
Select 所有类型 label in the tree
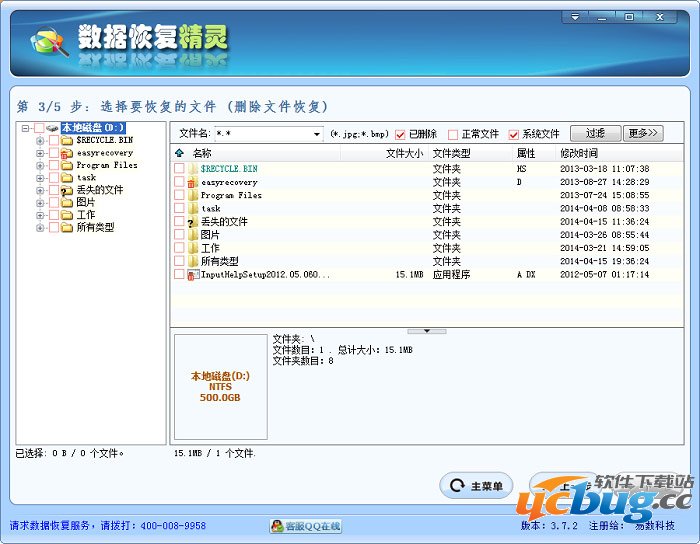click(95, 228)
